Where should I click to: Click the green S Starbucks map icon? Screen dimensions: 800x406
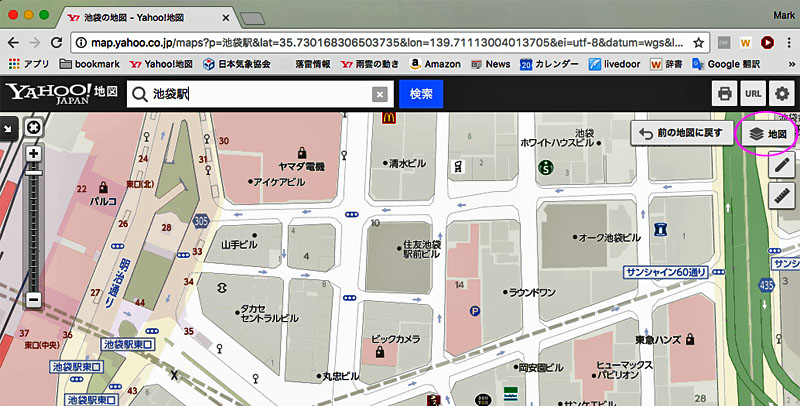546,167
